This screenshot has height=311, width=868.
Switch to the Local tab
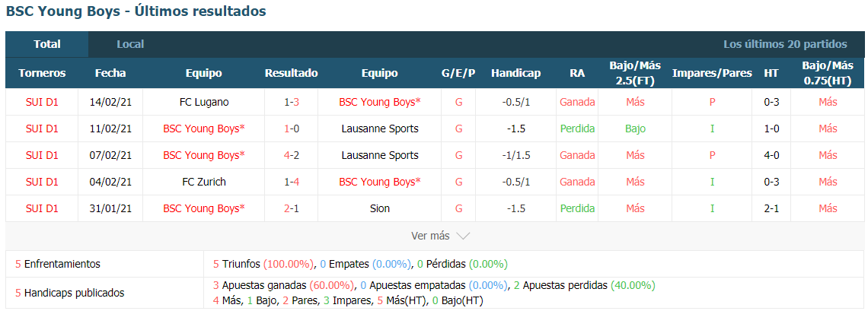pyautogui.click(x=130, y=44)
